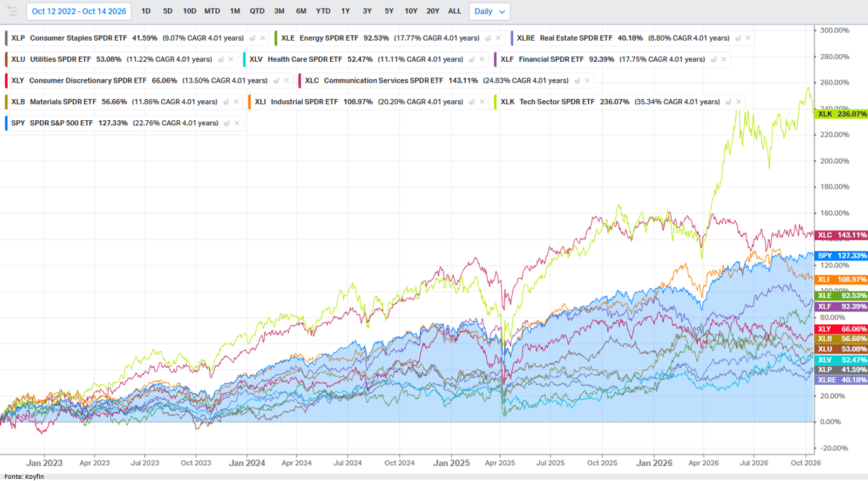Click the 300.00% y-axis label

[x=835, y=31]
